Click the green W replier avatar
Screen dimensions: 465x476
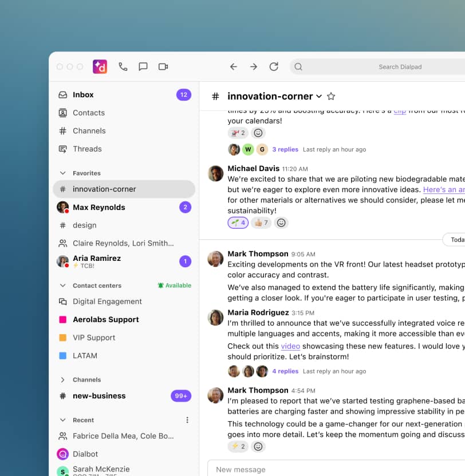point(248,149)
